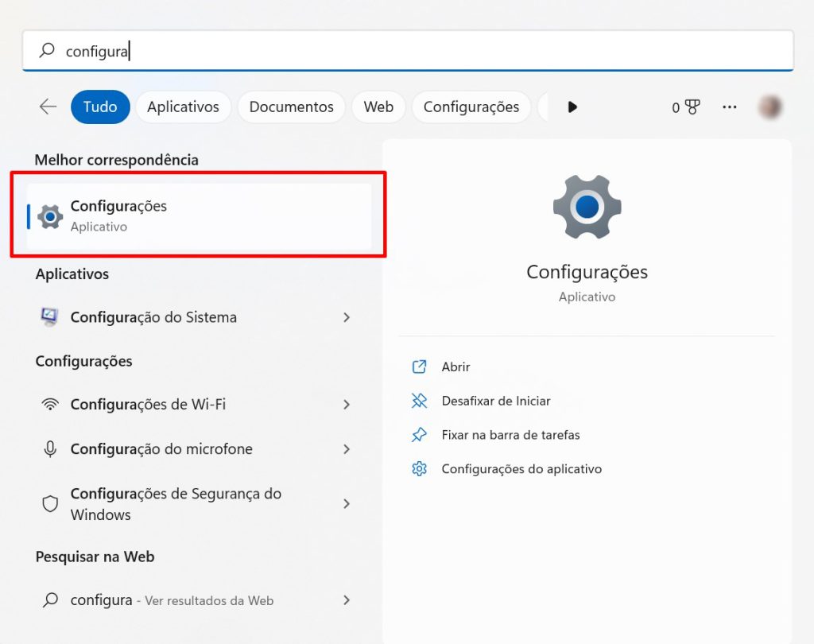Screen dimensions: 814x644
Task: Click the large Configurações gear icon
Action: [587, 207]
